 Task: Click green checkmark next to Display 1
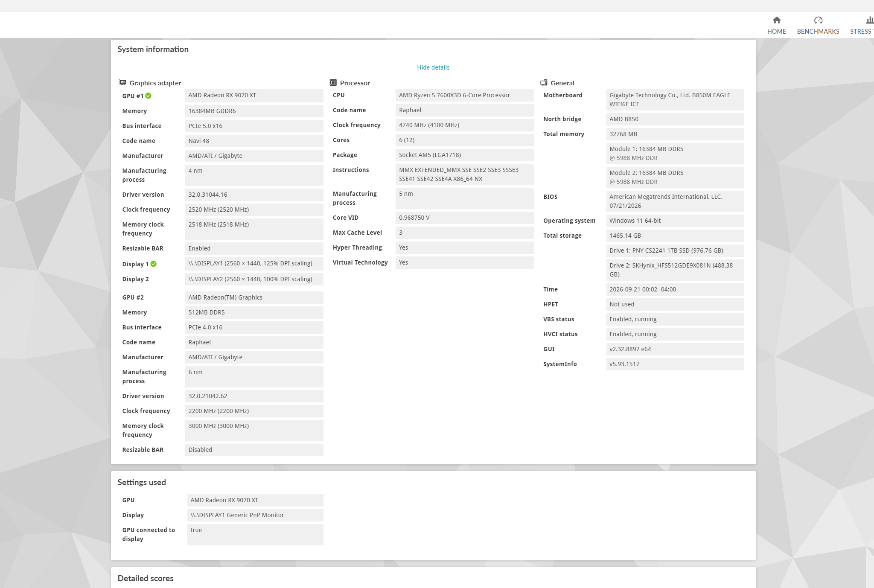click(x=154, y=264)
